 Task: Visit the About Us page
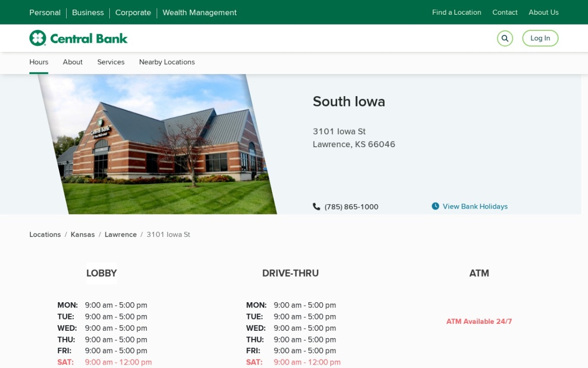[543, 12]
